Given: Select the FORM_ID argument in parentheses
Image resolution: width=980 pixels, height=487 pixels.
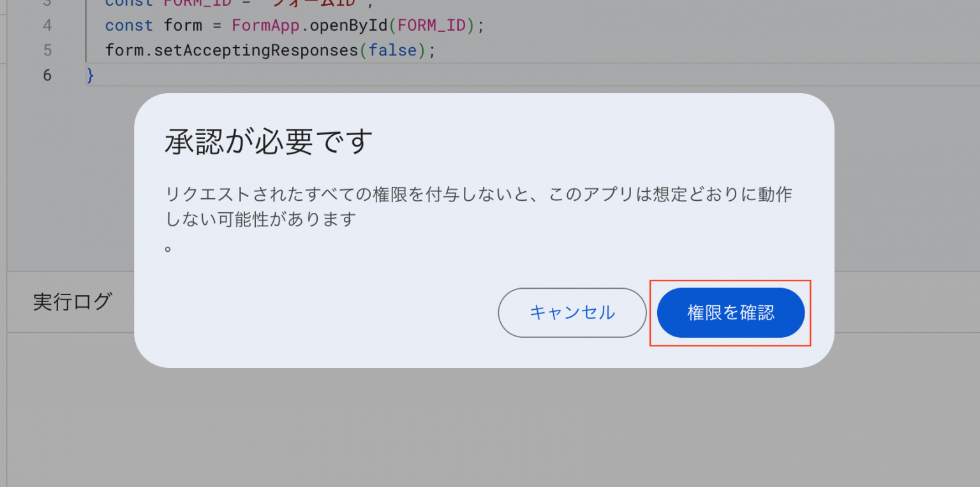Looking at the screenshot, I should 431,25.
